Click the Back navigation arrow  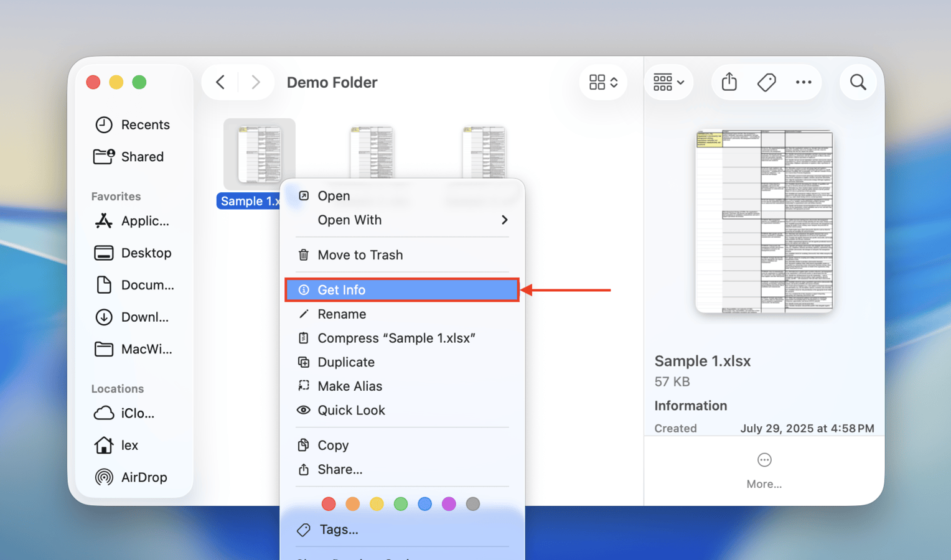click(219, 82)
